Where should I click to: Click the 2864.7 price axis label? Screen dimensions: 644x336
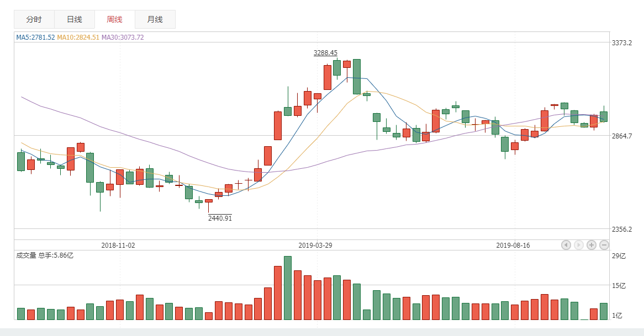point(621,135)
